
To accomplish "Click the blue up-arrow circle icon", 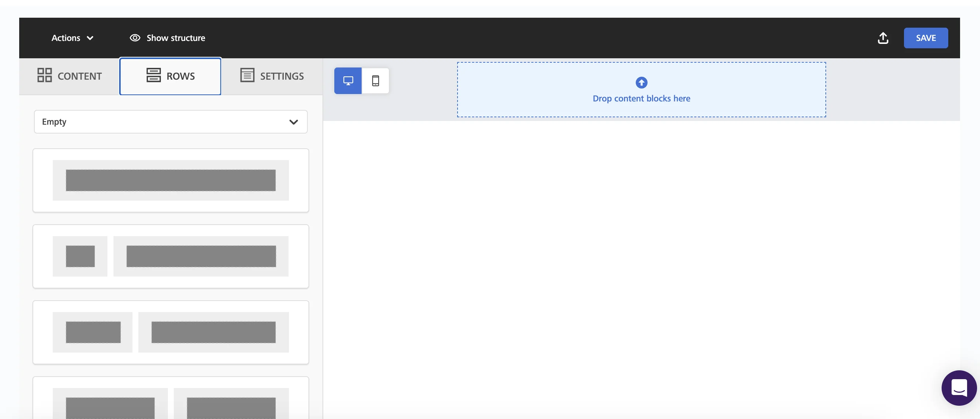I will pos(641,83).
